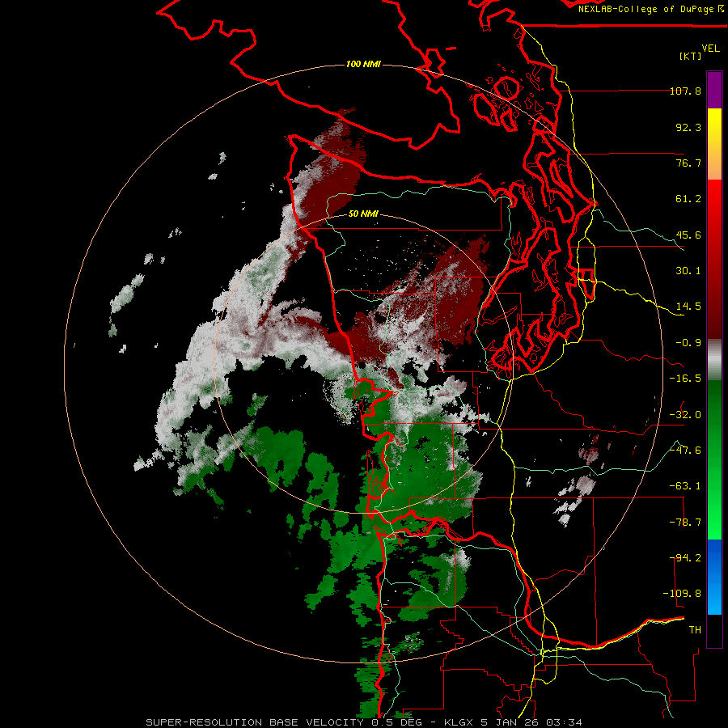Click the [KT] units label

click(x=691, y=56)
